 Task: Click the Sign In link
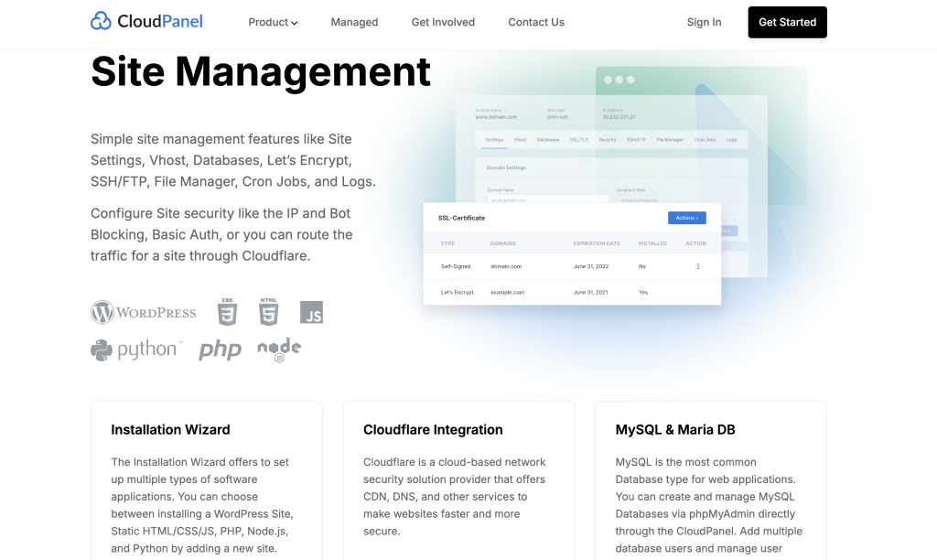704,22
